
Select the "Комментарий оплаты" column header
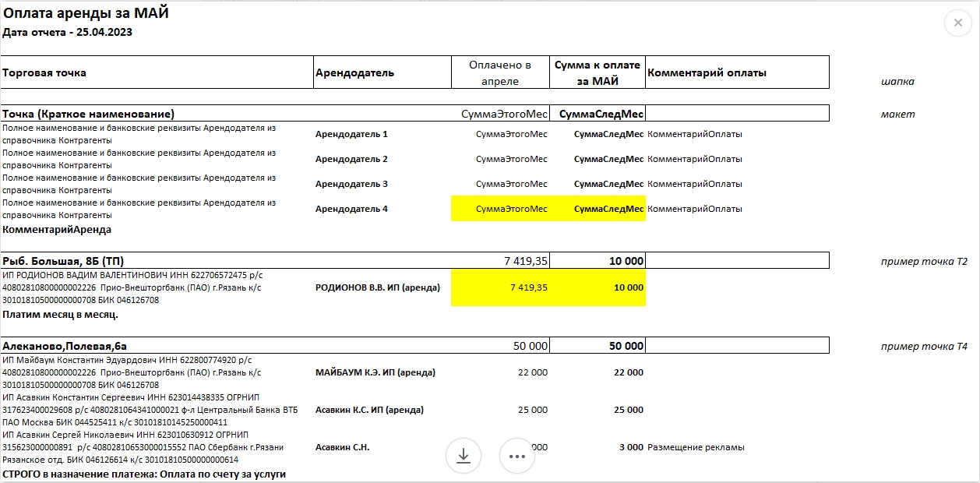coord(707,72)
